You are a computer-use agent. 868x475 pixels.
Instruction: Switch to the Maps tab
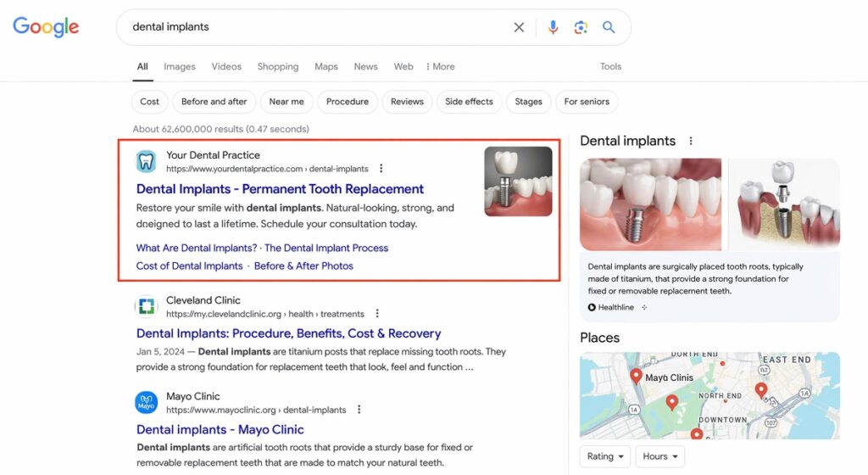326,66
